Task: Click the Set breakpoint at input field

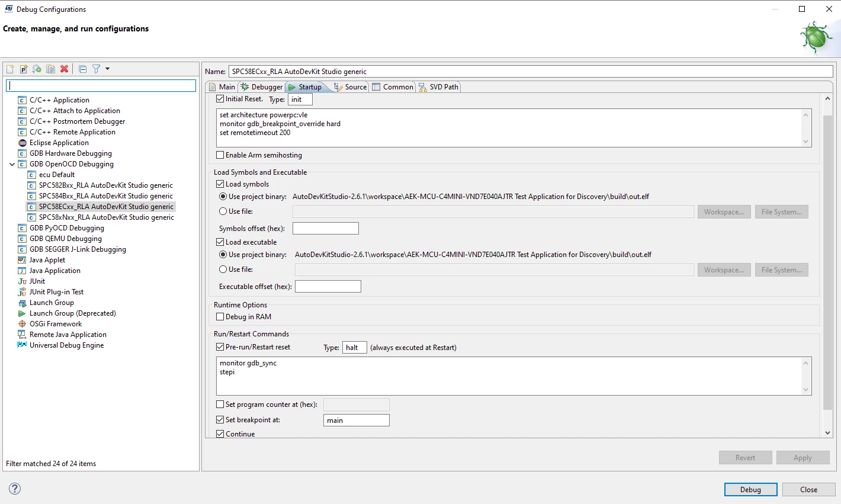Action: pos(357,420)
